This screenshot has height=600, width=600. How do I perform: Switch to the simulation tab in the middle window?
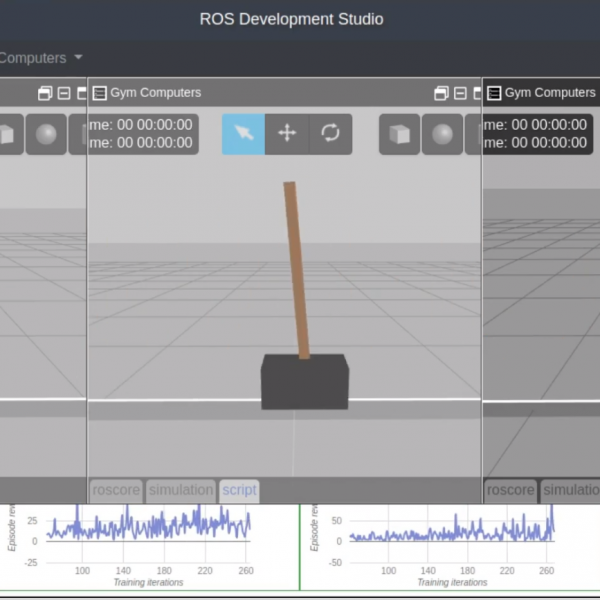[181, 490]
